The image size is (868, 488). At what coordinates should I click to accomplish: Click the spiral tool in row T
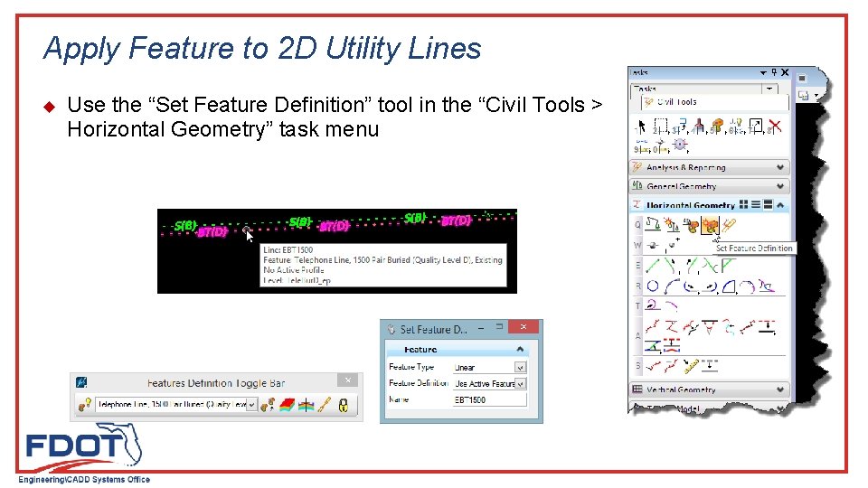point(653,305)
